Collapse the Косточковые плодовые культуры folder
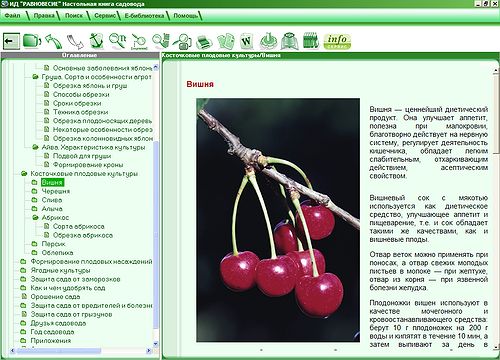This screenshot has width=500, height=360. tap(24, 174)
